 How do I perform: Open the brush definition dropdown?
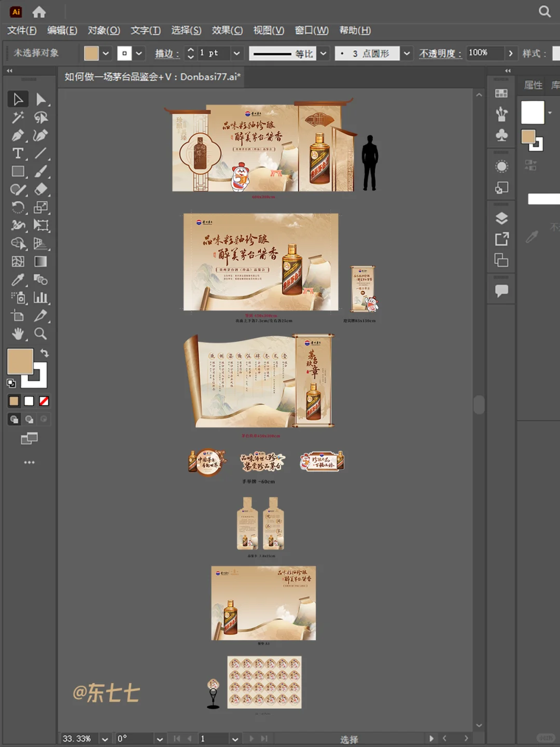pyautogui.click(x=407, y=53)
